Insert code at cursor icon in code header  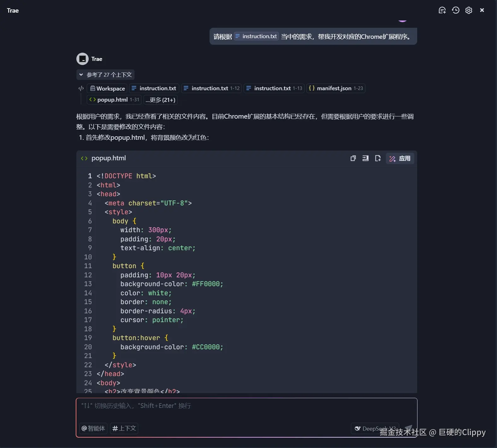(x=365, y=158)
